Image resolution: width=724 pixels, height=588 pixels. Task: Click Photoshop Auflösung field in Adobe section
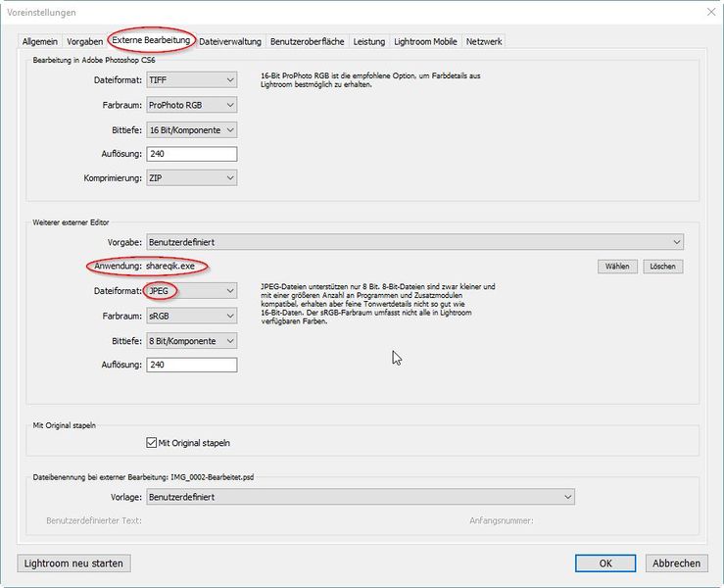click(192, 154)
